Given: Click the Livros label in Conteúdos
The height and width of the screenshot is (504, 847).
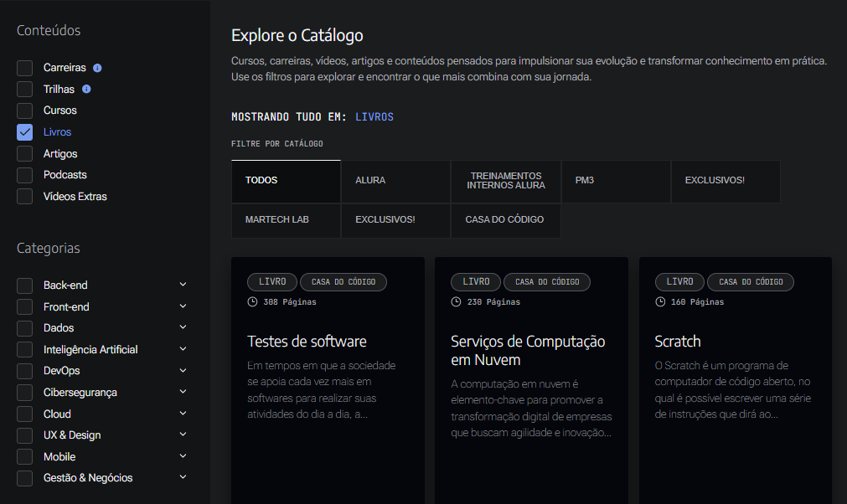Looking at the screenshot, I should [x=57, y=132].
